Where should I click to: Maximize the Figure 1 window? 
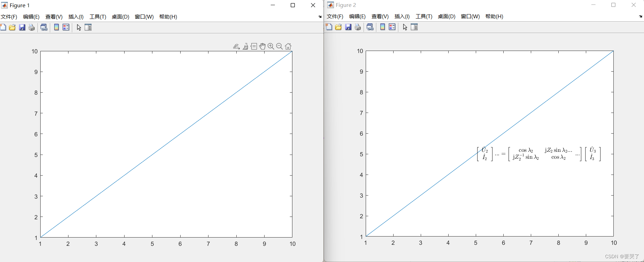(x=293, y=5)
